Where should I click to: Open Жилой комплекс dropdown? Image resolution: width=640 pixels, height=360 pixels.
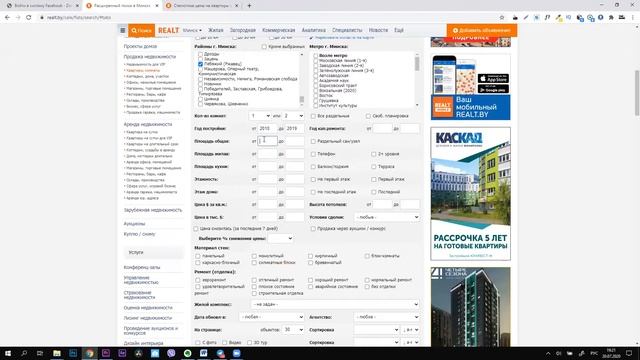[335, 304]
